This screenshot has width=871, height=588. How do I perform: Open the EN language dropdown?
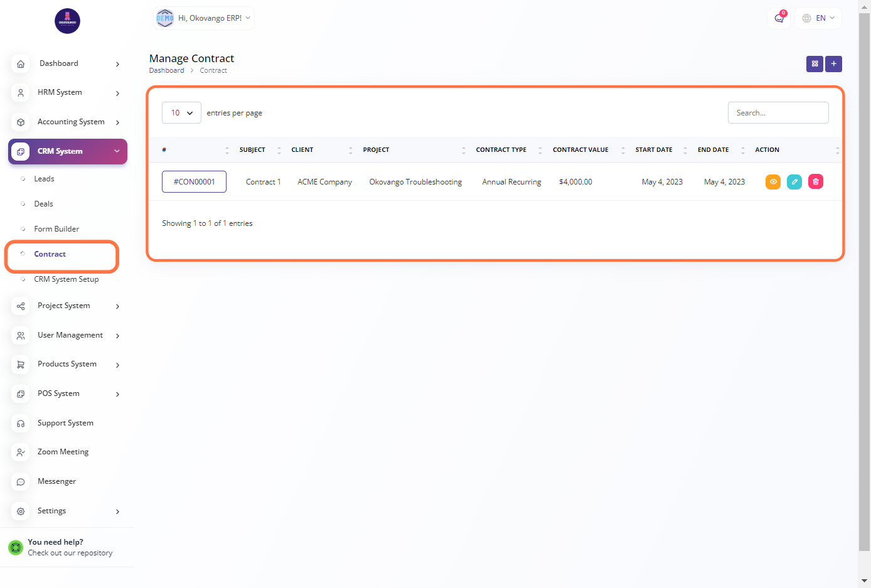[818, 18]
